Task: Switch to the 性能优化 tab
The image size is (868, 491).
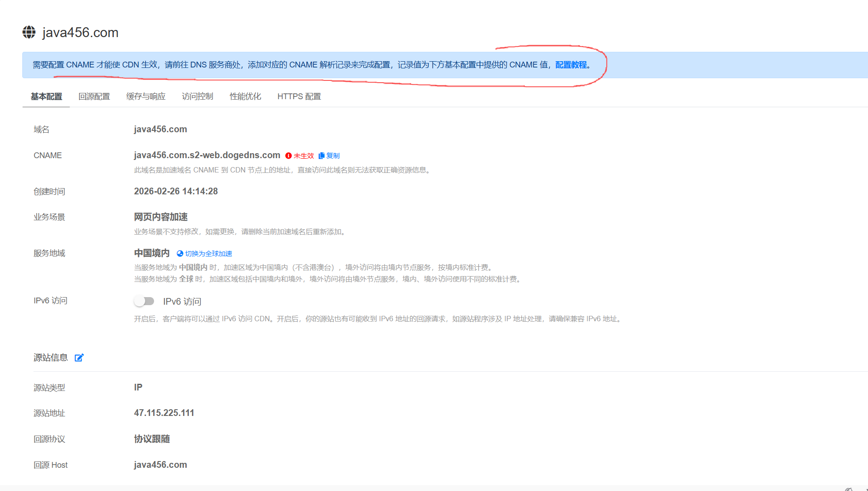Action: pos(245,96)
